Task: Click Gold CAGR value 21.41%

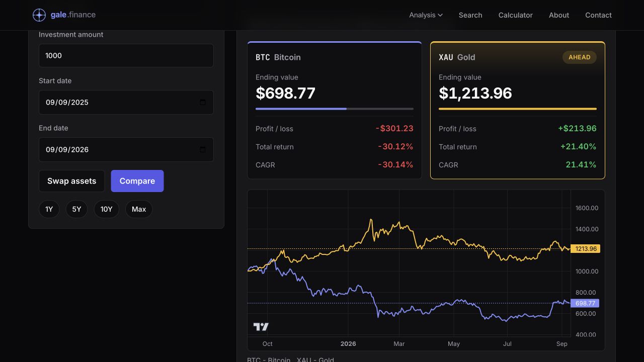Action: (581, 164)
